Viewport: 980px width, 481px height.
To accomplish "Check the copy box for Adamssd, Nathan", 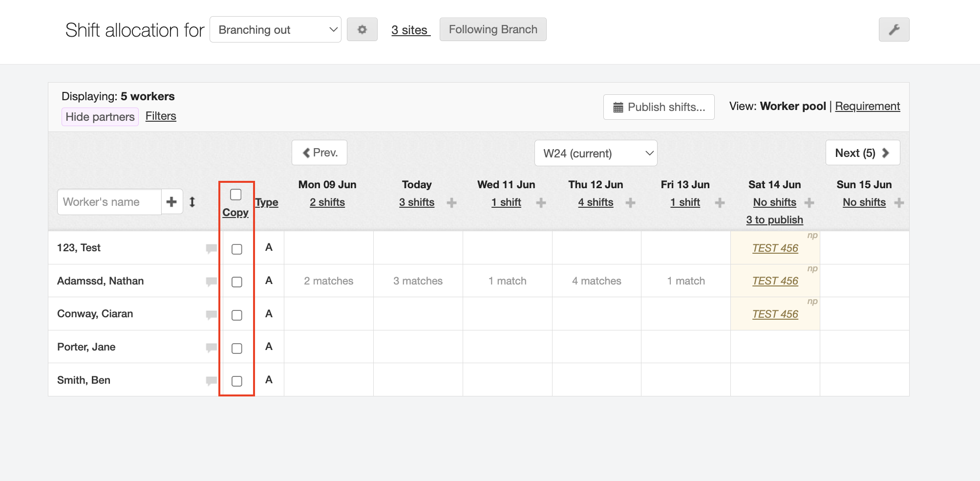I will (x=237, y=282).
